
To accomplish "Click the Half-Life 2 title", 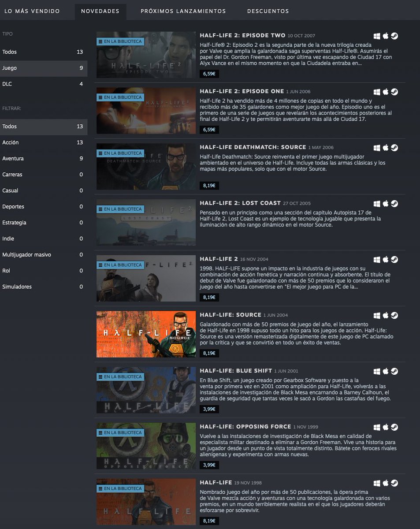I will (219, 259).
